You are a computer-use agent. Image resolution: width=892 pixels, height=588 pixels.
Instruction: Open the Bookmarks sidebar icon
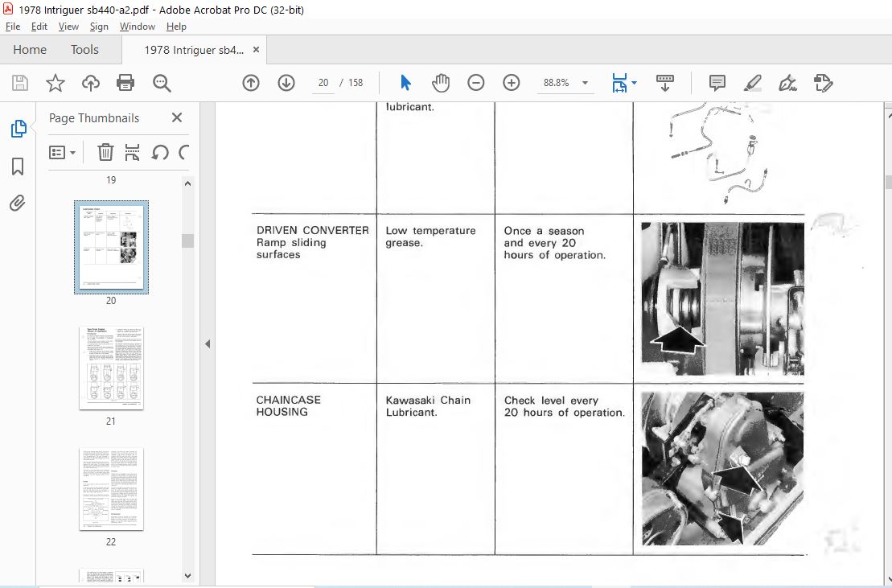(x=18, y=166)
